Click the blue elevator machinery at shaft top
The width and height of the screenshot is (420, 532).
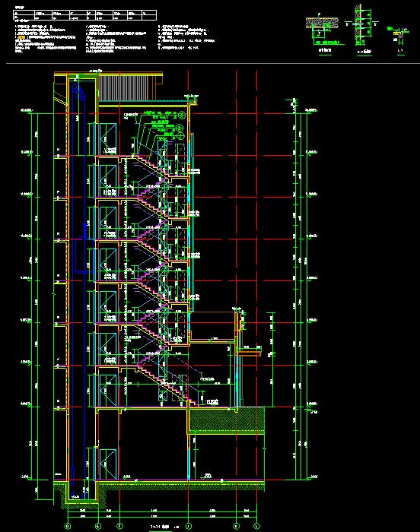(x=78, y=92)
